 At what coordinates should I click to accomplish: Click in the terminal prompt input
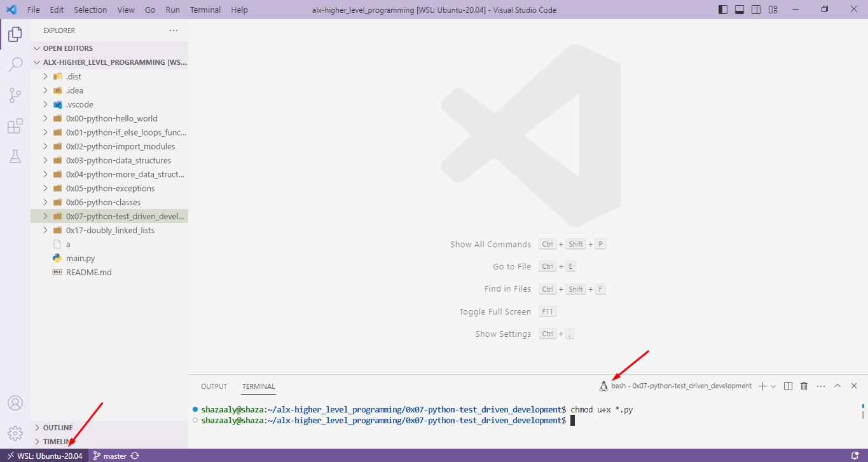572,421
